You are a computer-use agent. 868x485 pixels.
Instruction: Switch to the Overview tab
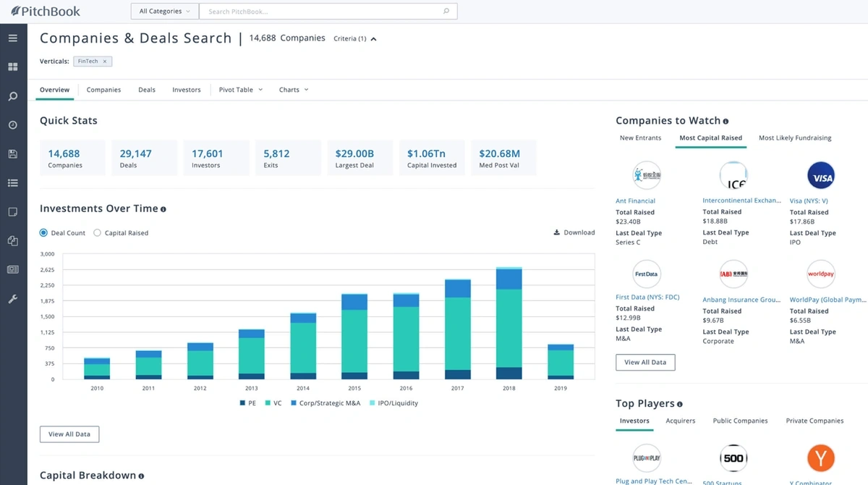(55, 90)
